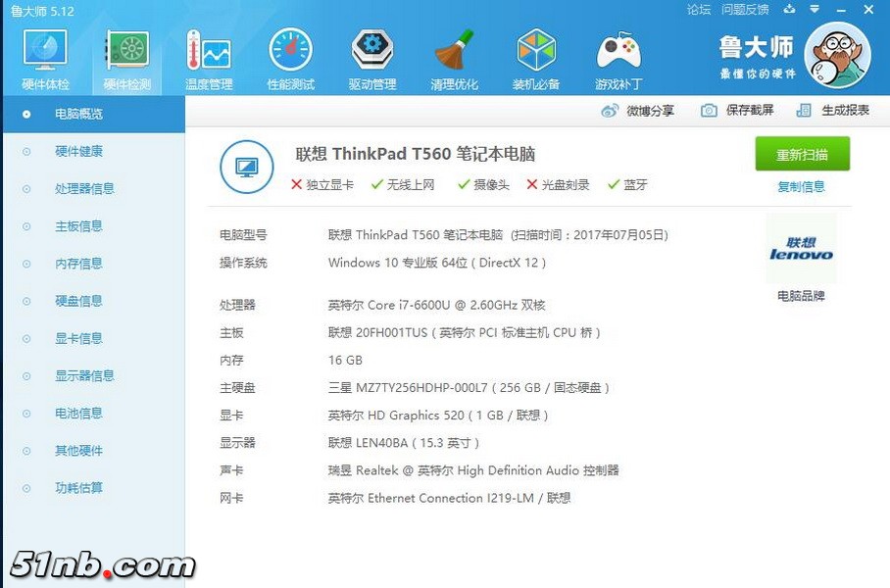Image resolution: width=890 pixels, height=588 pixels.
Task: Open 驱动管理 driver management
Action: point(372,56)
